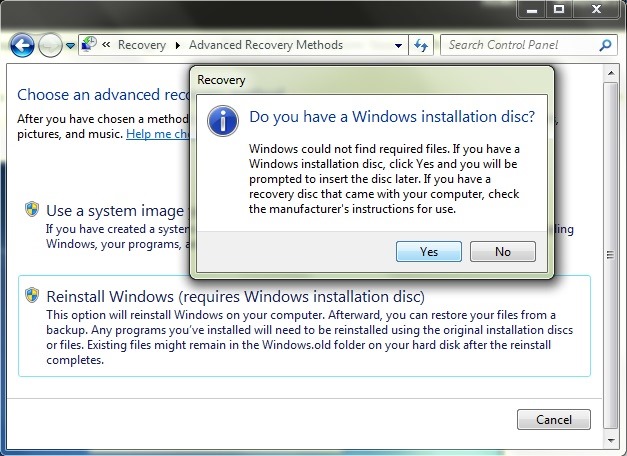Click the shield icon beside Reinstall Windows

tap(32, 296)
